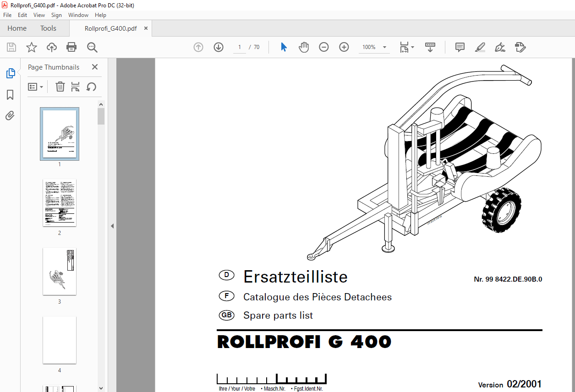Open the File menu
Image resolution: width=575 pixels, height=392 pixels.
[x=7, y=15]
